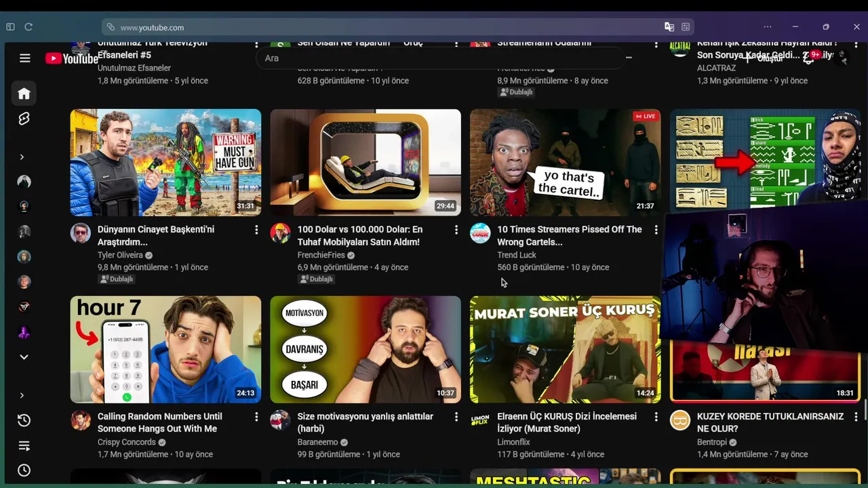Image resolution: width=868 pixels, height=488 pixels.
Task: Play the MOTİVASYON DAVRANIŞ BAŞARI thumbnail
Action: coord(366,350)
